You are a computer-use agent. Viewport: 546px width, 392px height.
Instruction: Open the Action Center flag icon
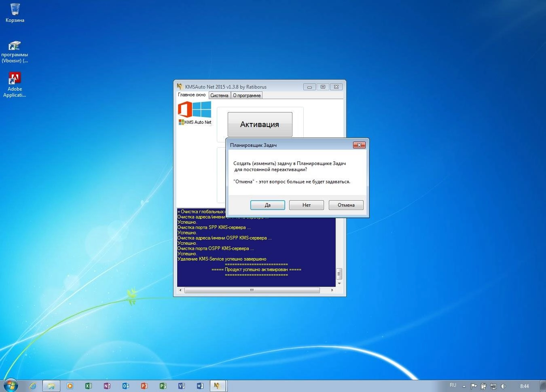point(474,386)
